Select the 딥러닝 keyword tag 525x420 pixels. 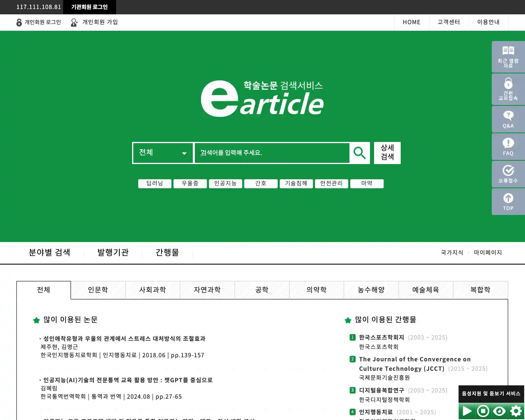(155, 184)
